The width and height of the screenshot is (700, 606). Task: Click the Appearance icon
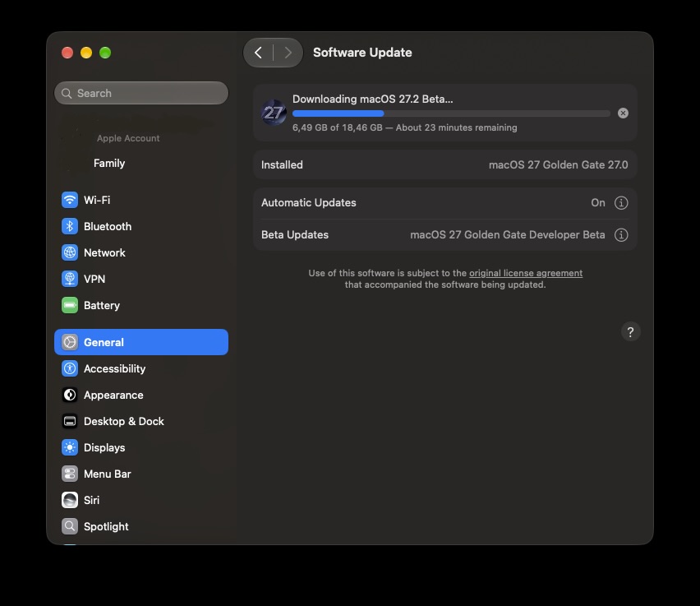coord(70,395)
